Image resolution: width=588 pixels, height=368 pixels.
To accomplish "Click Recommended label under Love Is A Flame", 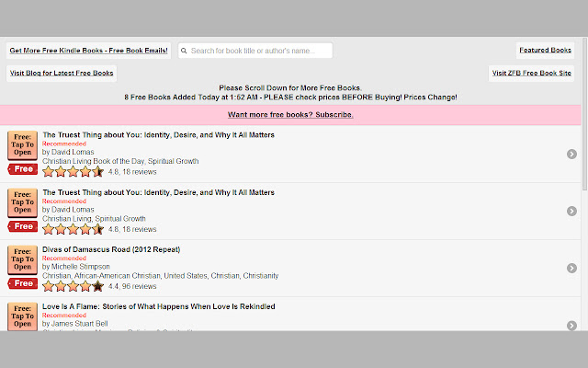I will coord(64,315).
